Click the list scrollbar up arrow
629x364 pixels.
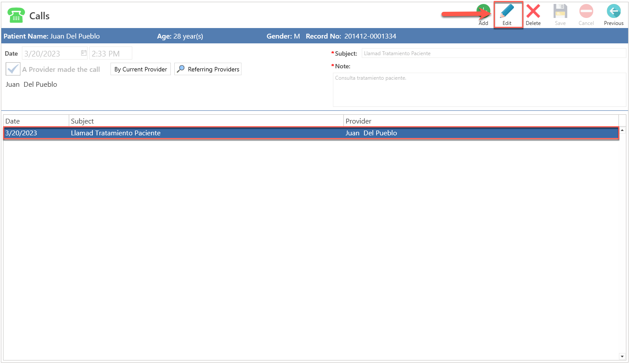(x=622, y=130)
